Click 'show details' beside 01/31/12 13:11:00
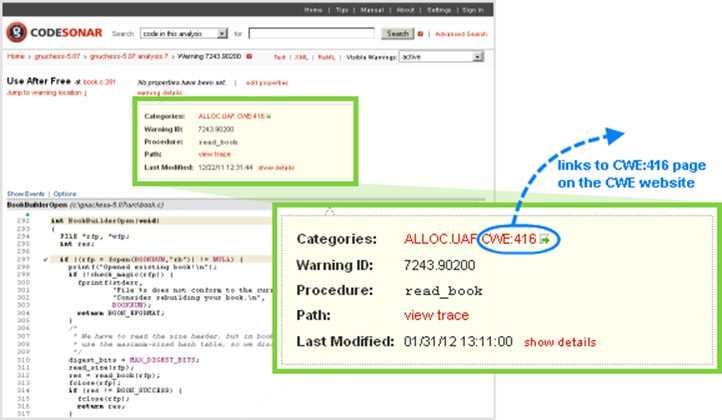The width and height of the screenshot is (722, 420). point(560,342)
